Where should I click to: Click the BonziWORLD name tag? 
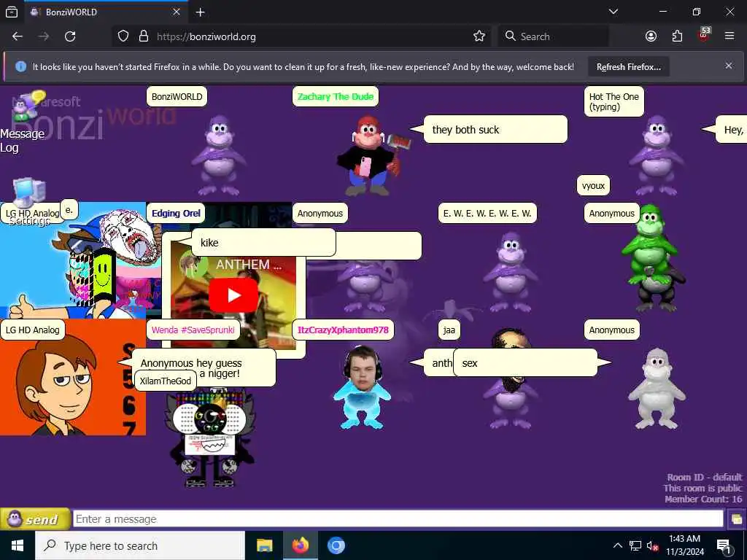177,97
